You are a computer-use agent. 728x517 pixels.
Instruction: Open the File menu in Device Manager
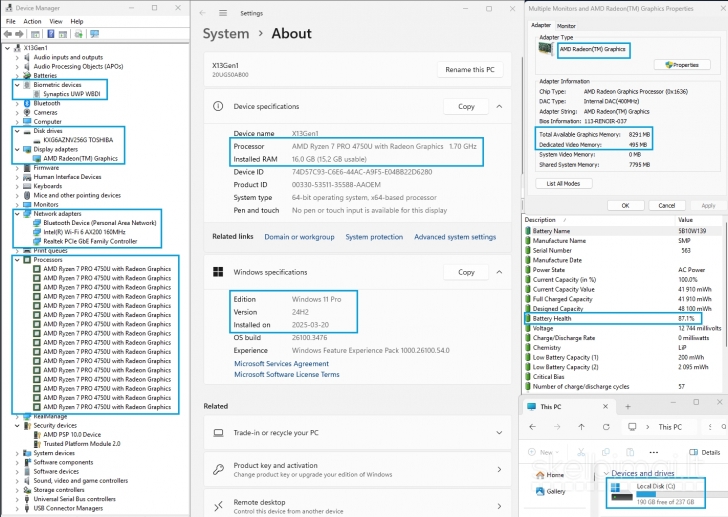[x=11, y=21]
